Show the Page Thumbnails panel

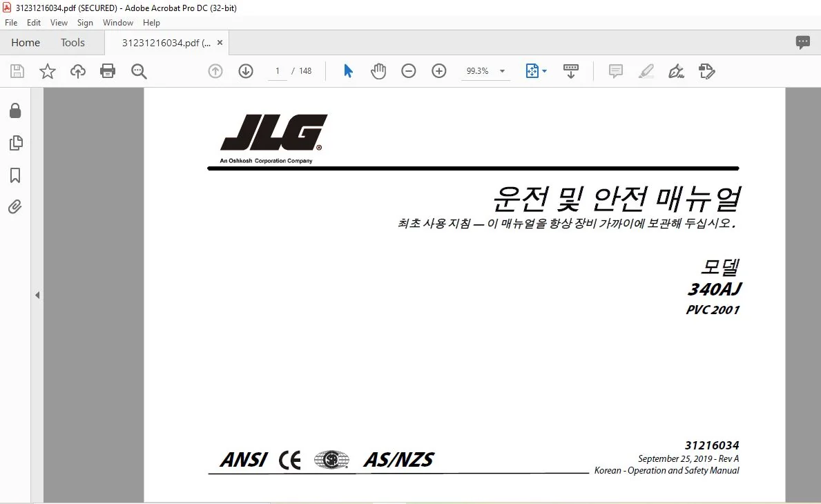point(16,143)
